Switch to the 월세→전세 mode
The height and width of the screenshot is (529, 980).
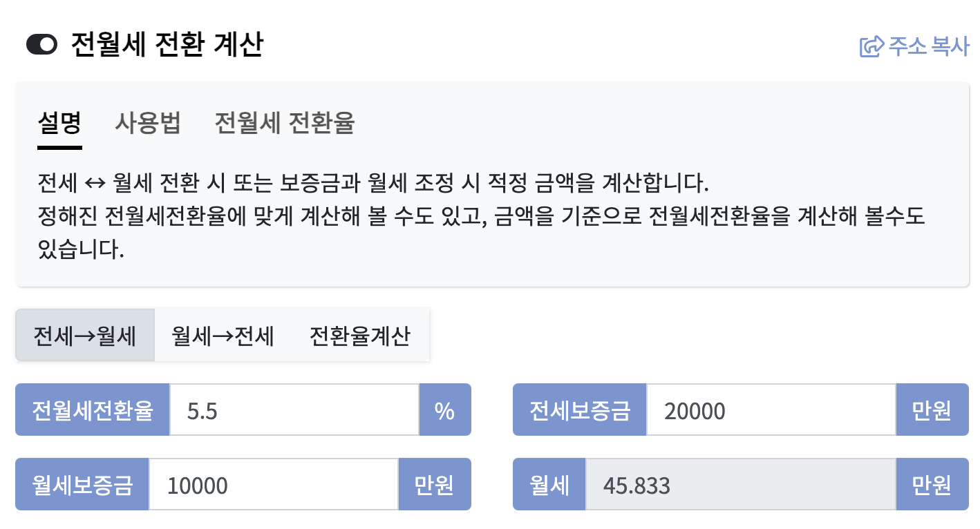(x=221, y=334)
